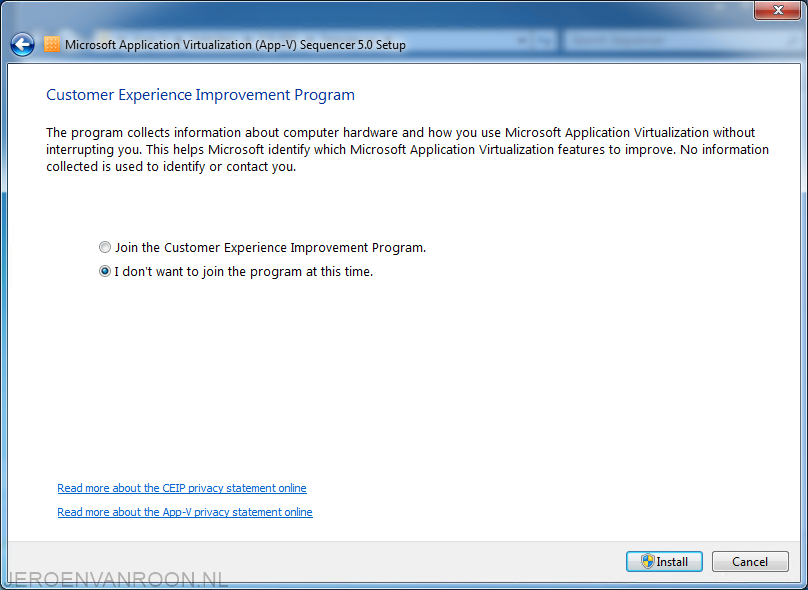The width and height of the screenshot is (808, 590).
Task: Click the Sequencer 5.0 Setup title text
Action: [235, 45]
